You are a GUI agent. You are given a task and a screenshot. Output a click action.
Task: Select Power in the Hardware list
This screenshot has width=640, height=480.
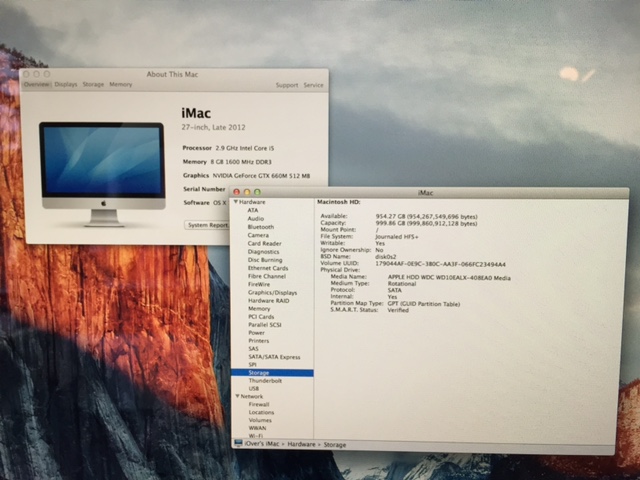point(256,333)
